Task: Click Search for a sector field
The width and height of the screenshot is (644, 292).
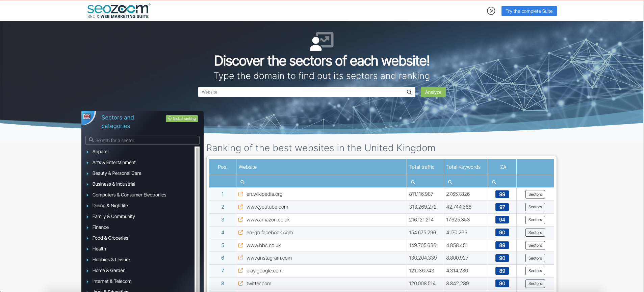Action: click(x=143, y=140)
